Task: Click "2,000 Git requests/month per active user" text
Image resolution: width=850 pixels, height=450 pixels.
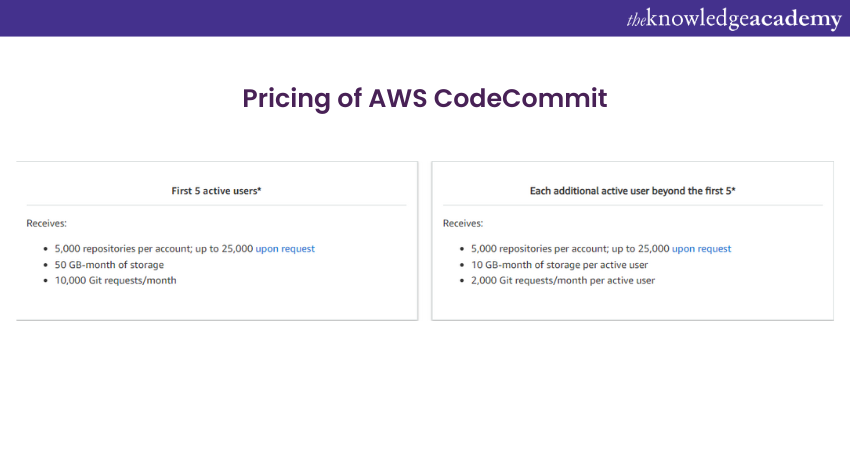Action: (565, 281)
